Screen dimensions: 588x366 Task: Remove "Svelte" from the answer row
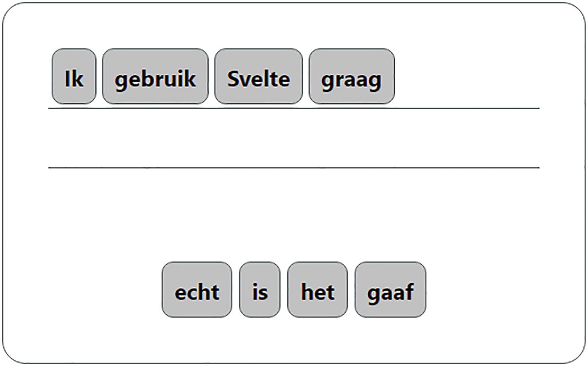258,76
